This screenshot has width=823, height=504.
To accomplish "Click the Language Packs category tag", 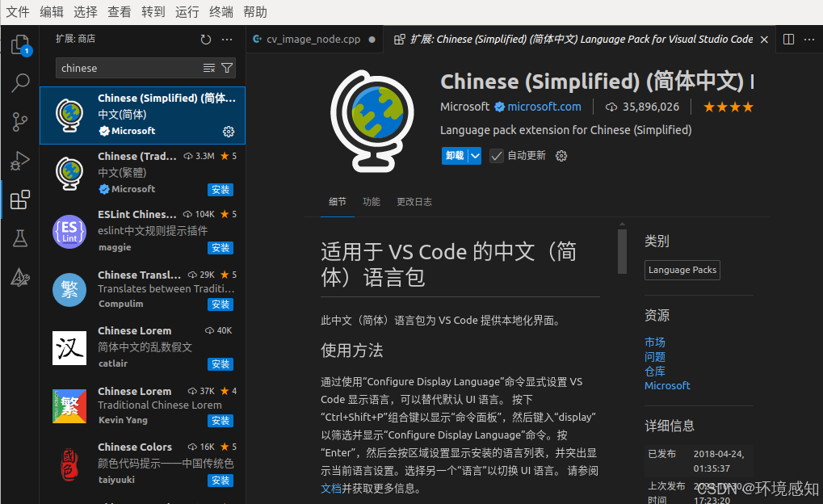I will (682, 270).
